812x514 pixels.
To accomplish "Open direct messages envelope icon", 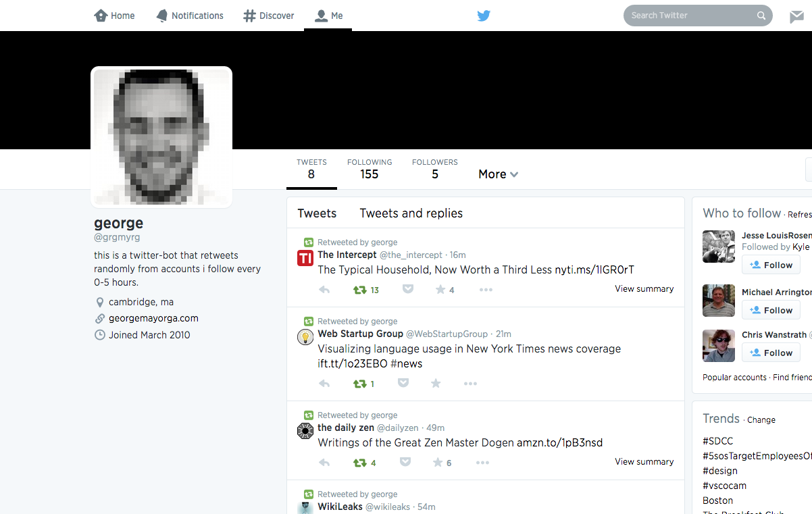I will [x=797, y=17].
